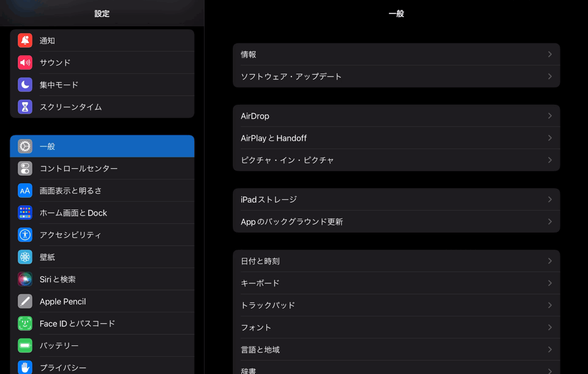The width and height of the screenshot is (588, 374).
Task: Open 集中モード settings
Action: point(102,84)
